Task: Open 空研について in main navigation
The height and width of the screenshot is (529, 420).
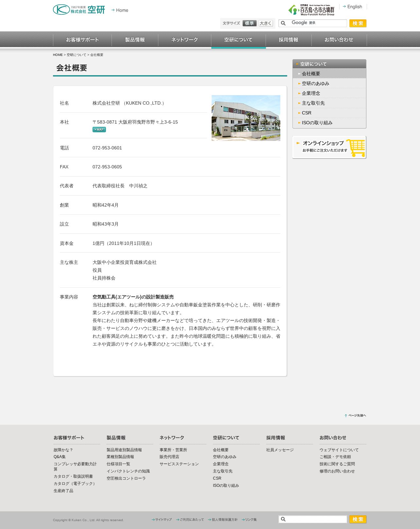Action: (238, 40)
